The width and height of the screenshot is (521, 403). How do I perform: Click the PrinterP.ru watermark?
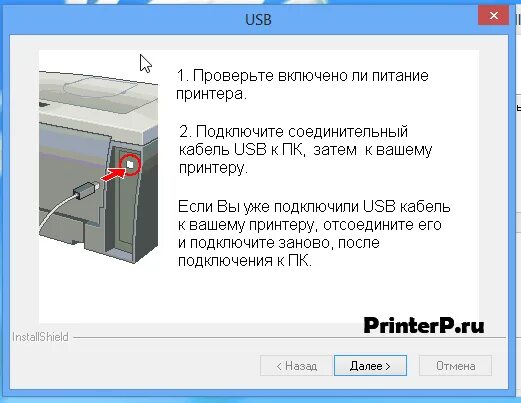424,325
